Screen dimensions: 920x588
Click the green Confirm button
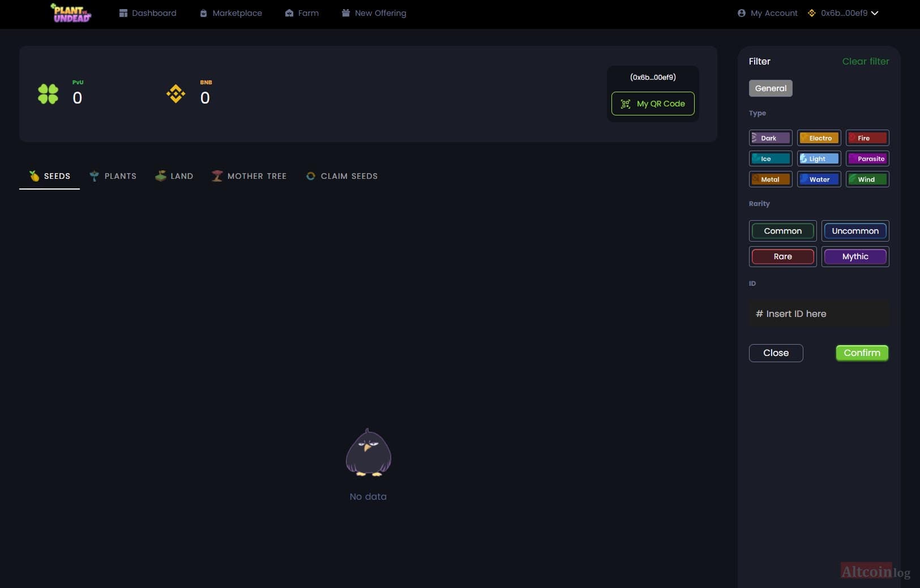(x=862, y=353)
